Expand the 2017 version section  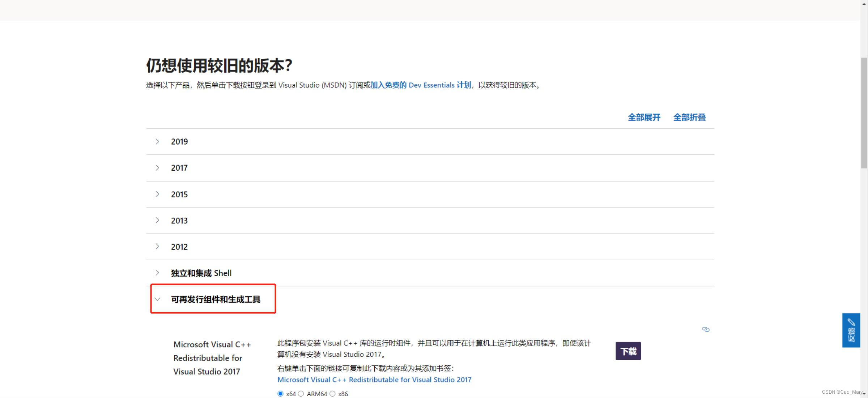tap(179, 168)
